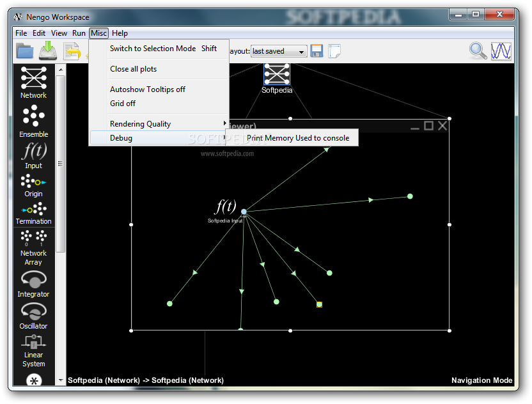Open the File menu
This screenshot has width=532, height=404.
click(x=21, y=33)
